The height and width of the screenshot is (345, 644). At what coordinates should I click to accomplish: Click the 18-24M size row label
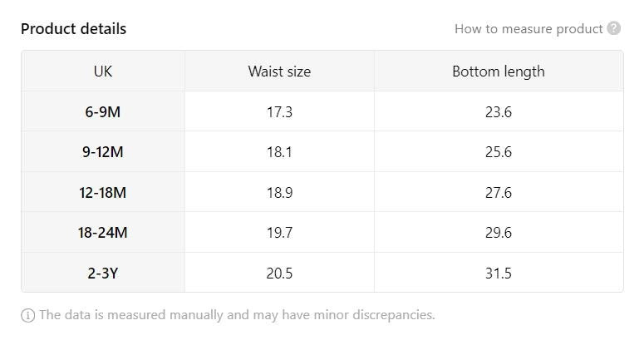pos(103,233)
